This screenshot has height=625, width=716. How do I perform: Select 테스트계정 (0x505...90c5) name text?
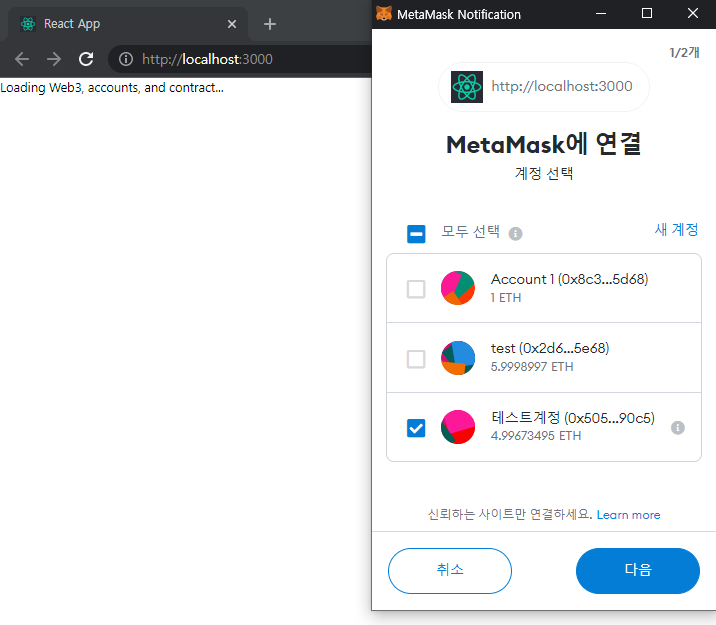(x=573, y=418)
